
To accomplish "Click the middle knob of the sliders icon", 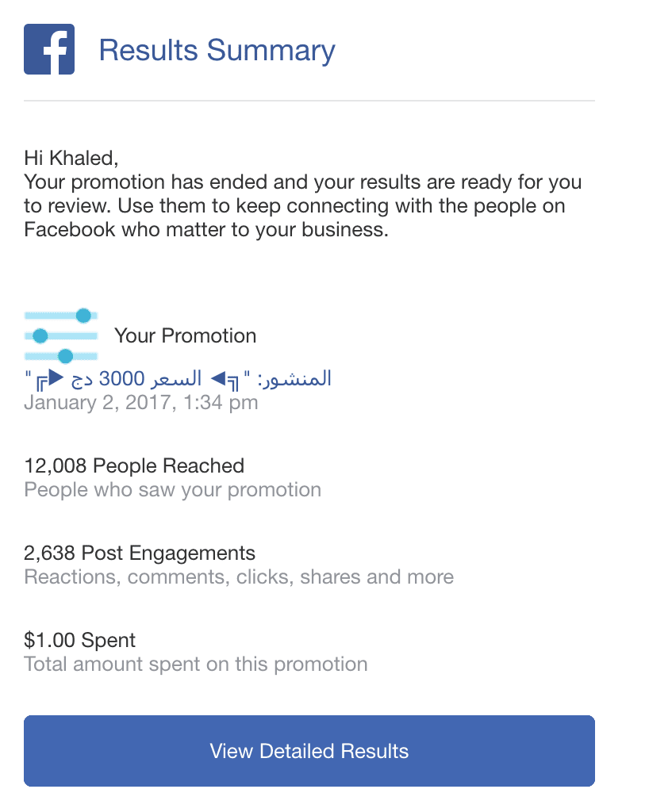I will 41,335.
